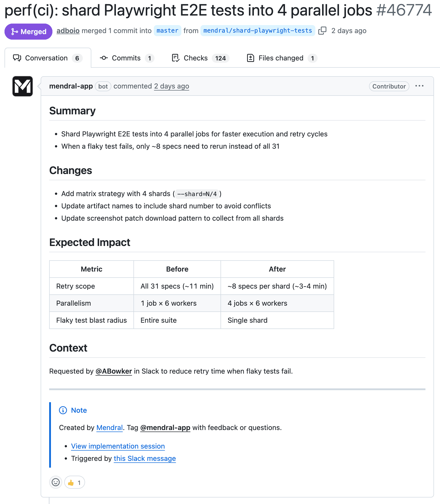
Task: Click the speech bubble icon on Conversation tab
Action: (17, 58)
